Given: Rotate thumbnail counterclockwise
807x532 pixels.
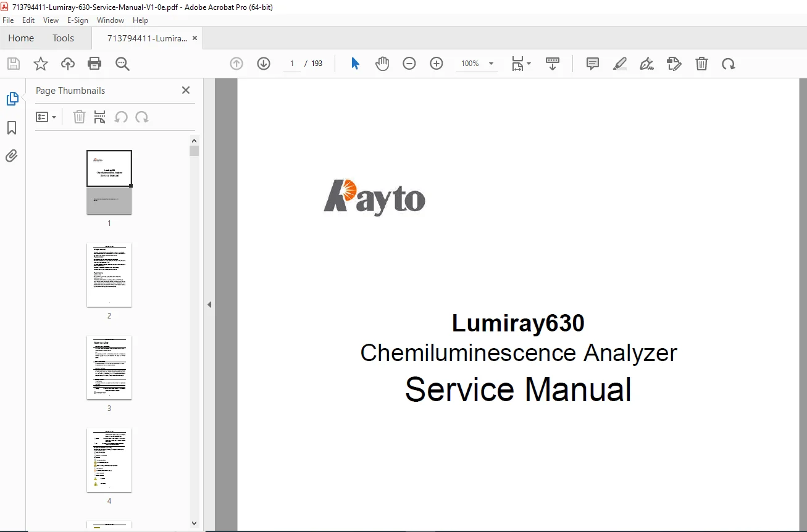Looking at the screenshot, I should click(121, 117).
